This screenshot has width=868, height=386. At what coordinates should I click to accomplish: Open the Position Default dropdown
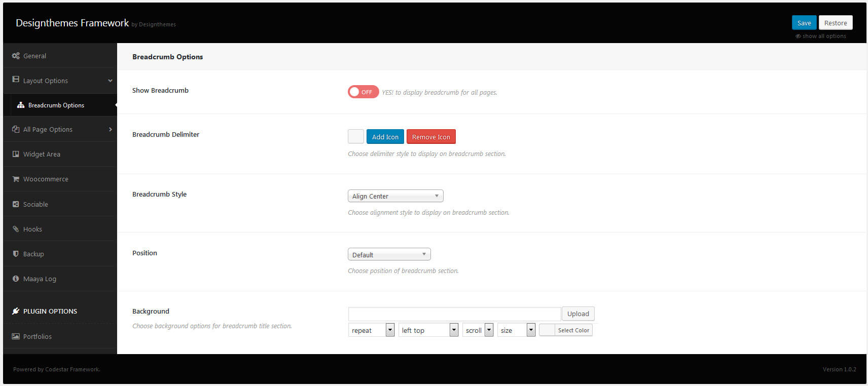point(389,254)
